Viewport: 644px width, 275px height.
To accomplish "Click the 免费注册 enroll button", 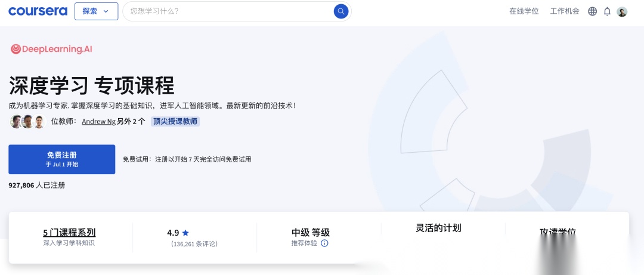I will [61, 159].
